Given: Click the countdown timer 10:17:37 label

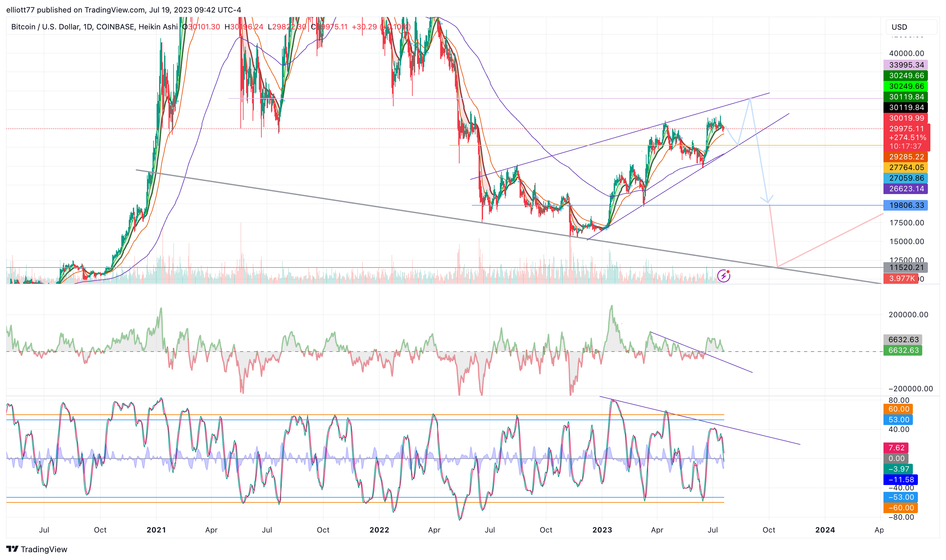Looking at the screenshot, I should [x=905, y=146].
